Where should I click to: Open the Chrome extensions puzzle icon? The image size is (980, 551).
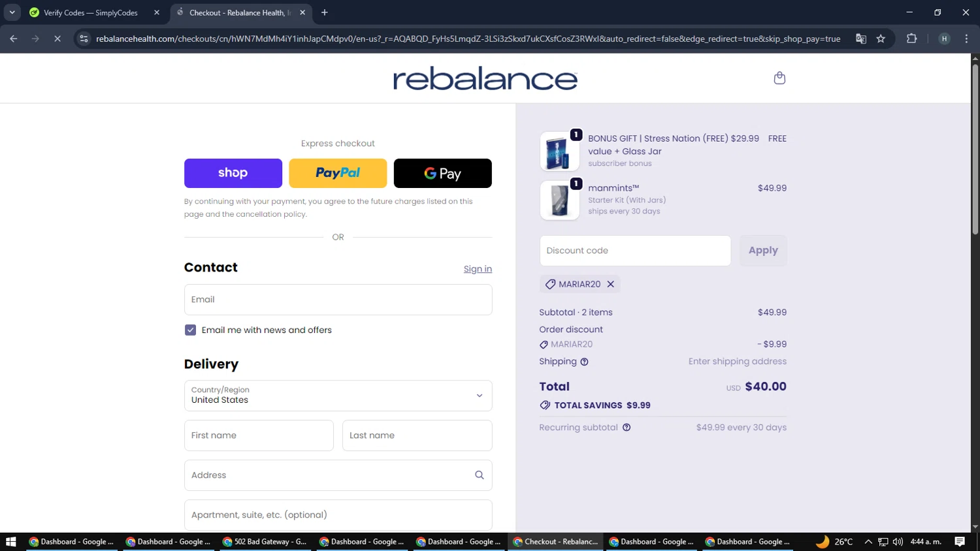[912, 39]
